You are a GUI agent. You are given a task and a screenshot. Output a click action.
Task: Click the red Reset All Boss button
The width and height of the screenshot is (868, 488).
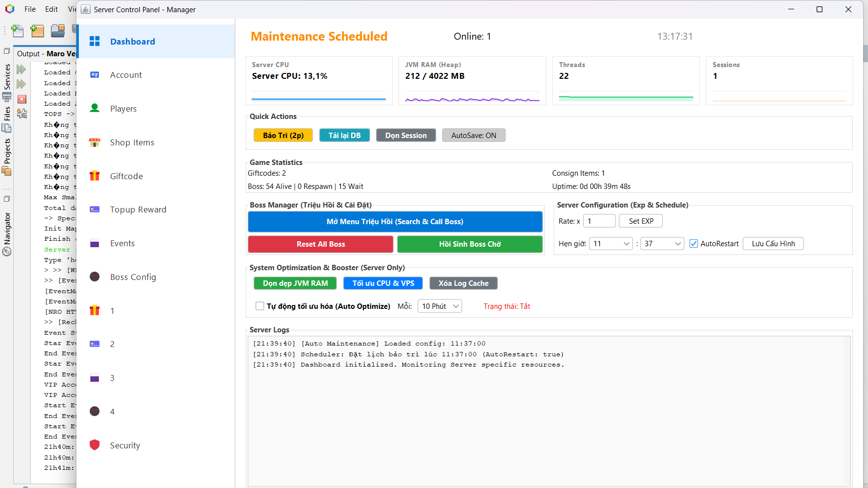click(x=321, y=244)
